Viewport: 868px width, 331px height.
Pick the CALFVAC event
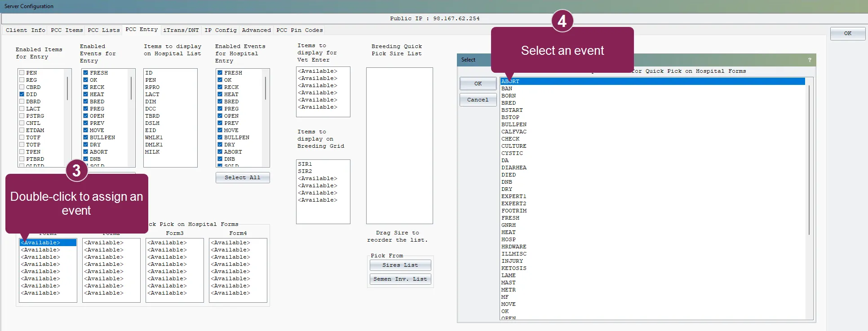(x=514, y=132)
